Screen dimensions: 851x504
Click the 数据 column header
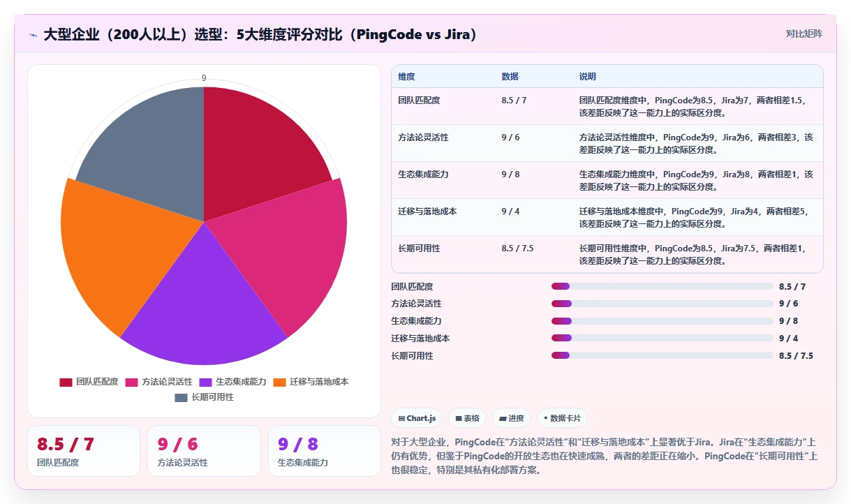pyautogui.click(x=510, y=77)
